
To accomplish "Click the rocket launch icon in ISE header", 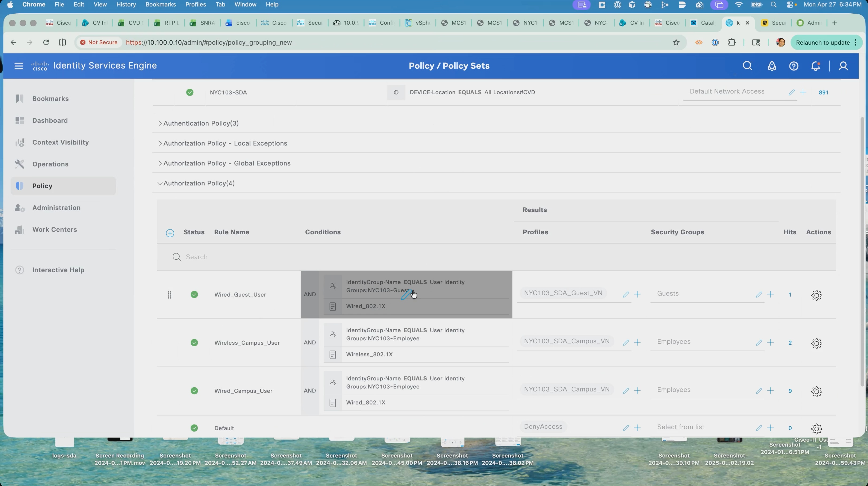I will [772, 66].
